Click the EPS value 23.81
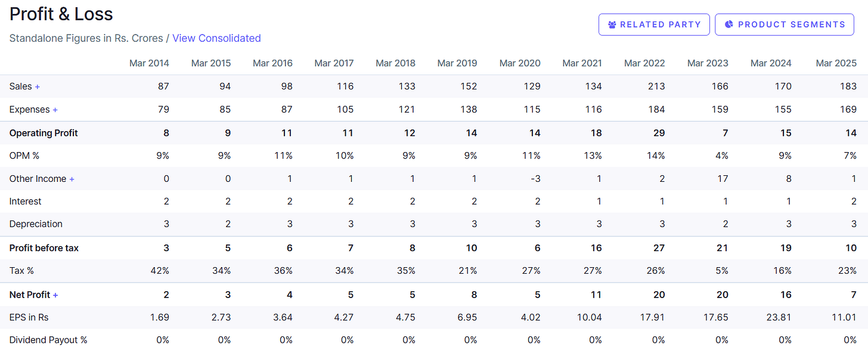This screenshot has height=353, width=868. [779, 317]
